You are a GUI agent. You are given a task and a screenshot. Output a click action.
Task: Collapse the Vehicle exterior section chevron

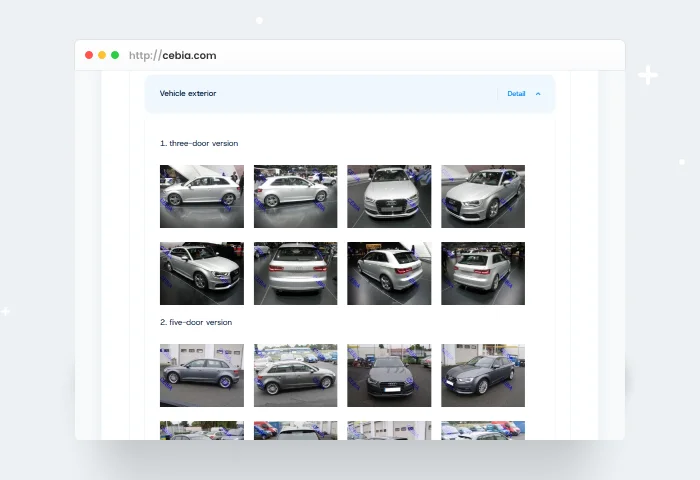point(538,94)
